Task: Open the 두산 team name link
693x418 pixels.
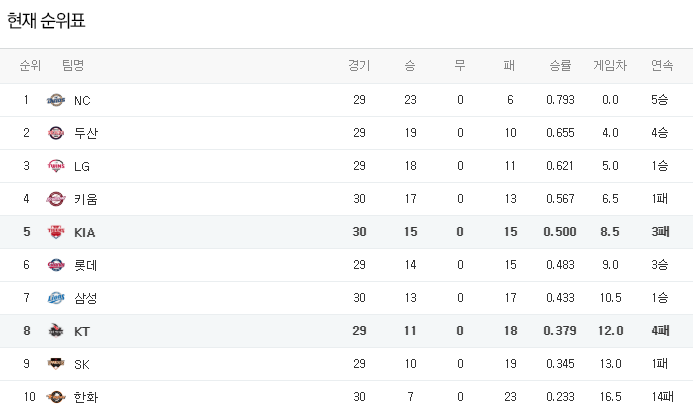Action: coord(85,133)
